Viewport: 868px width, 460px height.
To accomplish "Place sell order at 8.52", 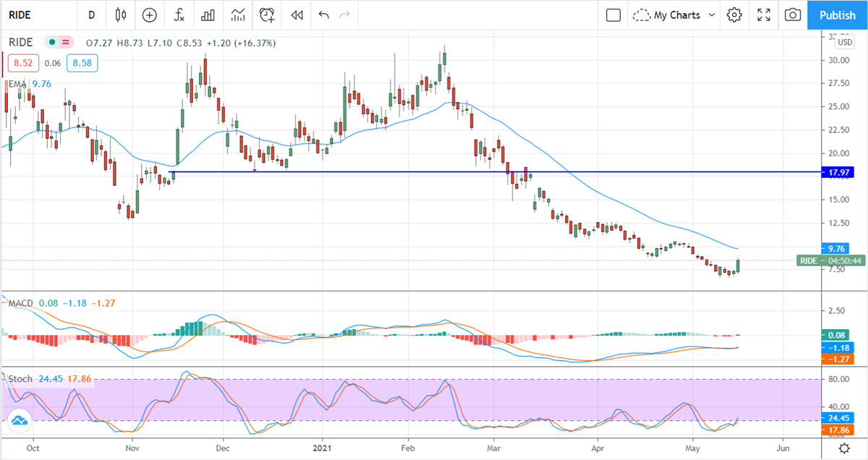I will pos(22,64).
